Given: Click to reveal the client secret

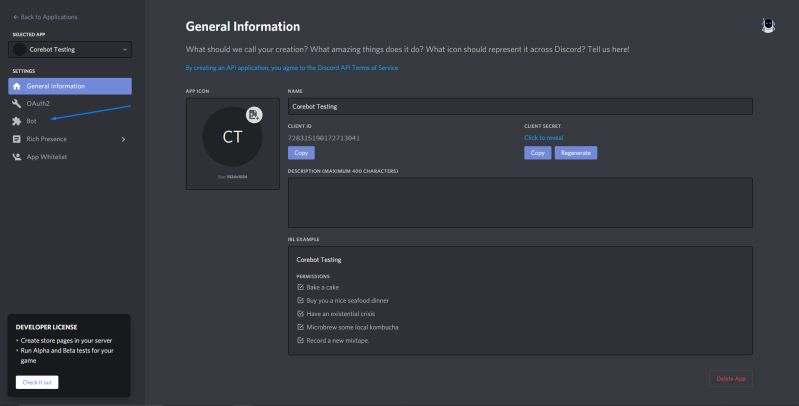Looking at the screenshot, I should coord(544,138).
